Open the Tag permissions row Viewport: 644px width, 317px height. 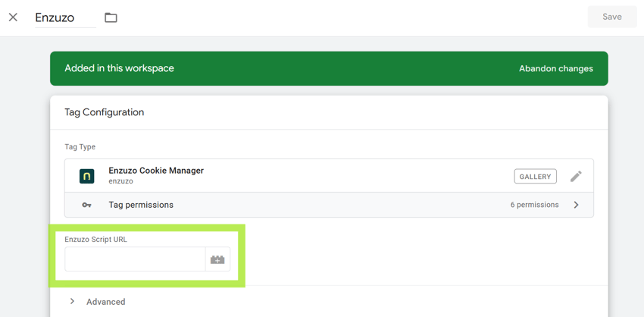[329, 205]
